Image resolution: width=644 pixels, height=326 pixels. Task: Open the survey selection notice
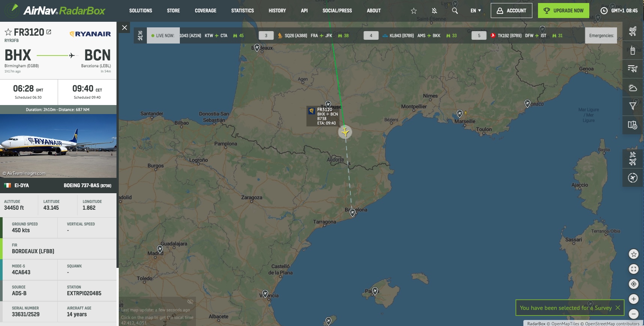pyautogui.click(x=565, y=308)
